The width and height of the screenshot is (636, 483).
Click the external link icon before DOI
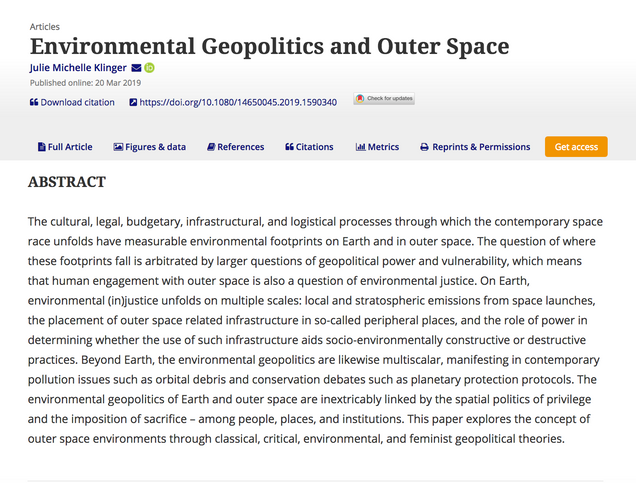pyautogui.click(x=133, y=102)
